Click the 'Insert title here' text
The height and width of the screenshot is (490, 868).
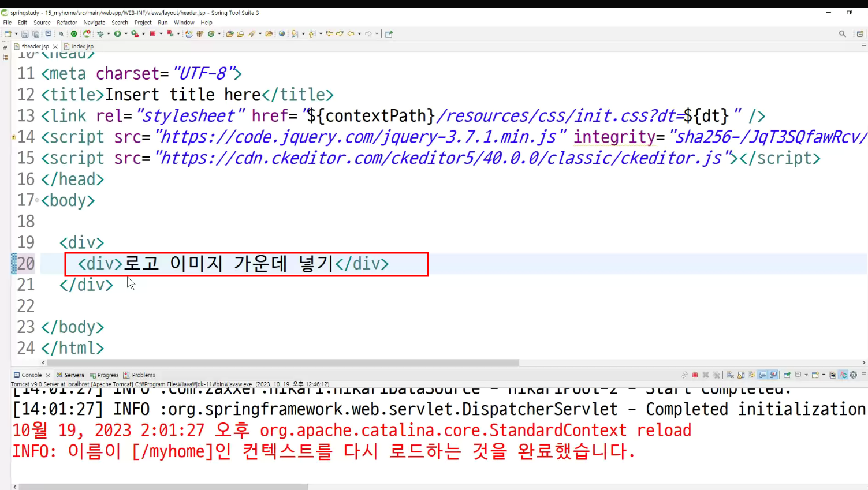click(x=183, y=95)
